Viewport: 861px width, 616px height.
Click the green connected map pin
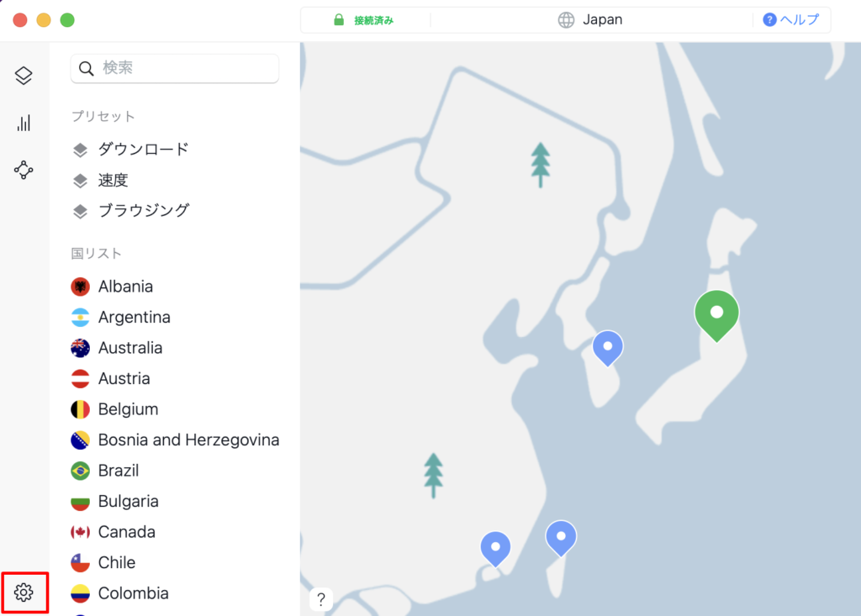716,316
